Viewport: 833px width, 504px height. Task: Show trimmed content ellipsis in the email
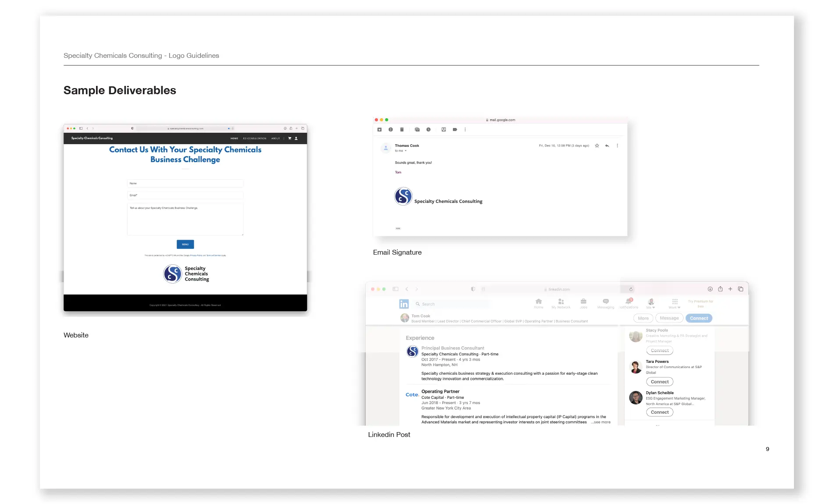tap(398, 228)
